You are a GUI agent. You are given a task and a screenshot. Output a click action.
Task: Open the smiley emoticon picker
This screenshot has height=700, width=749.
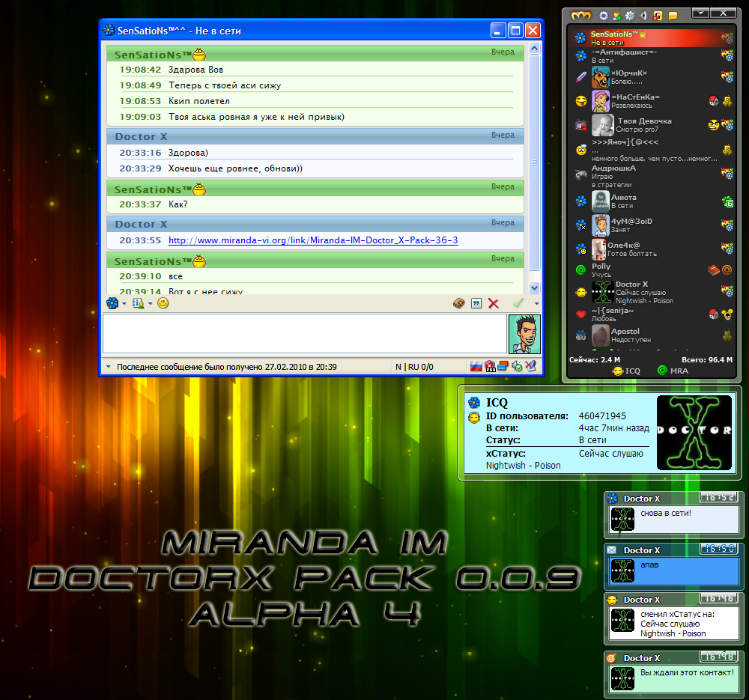click(x=163, y=303)
